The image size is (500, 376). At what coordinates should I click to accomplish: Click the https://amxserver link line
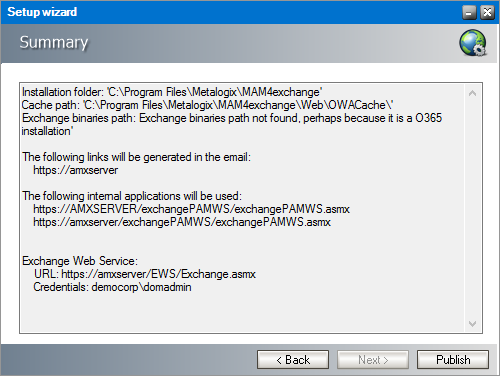point(75,170)
